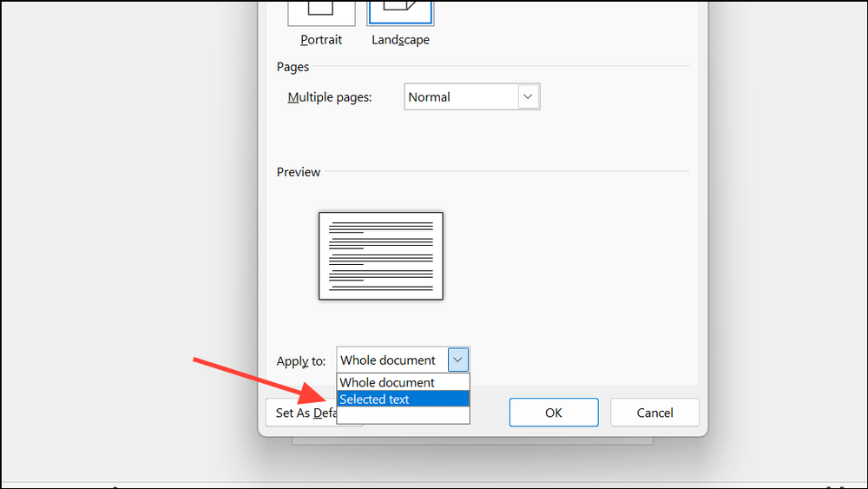Choose Selected text from the list

click(x=403, y=400)
